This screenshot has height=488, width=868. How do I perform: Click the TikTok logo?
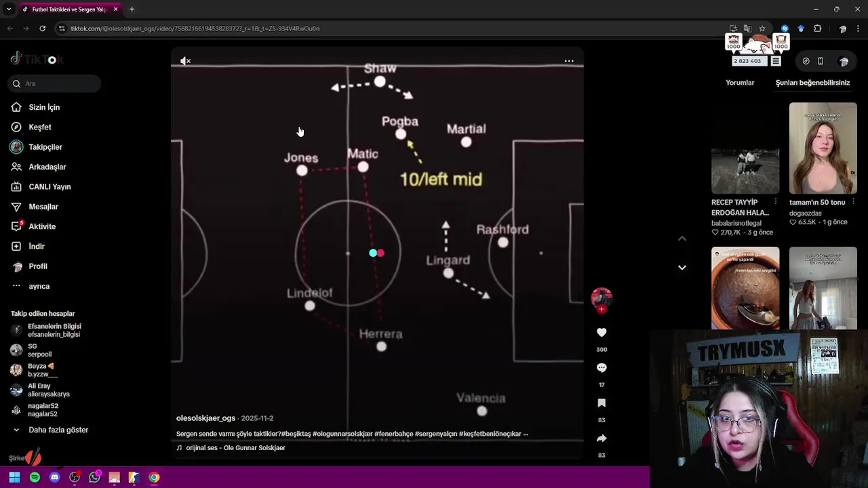coord(37,59)
